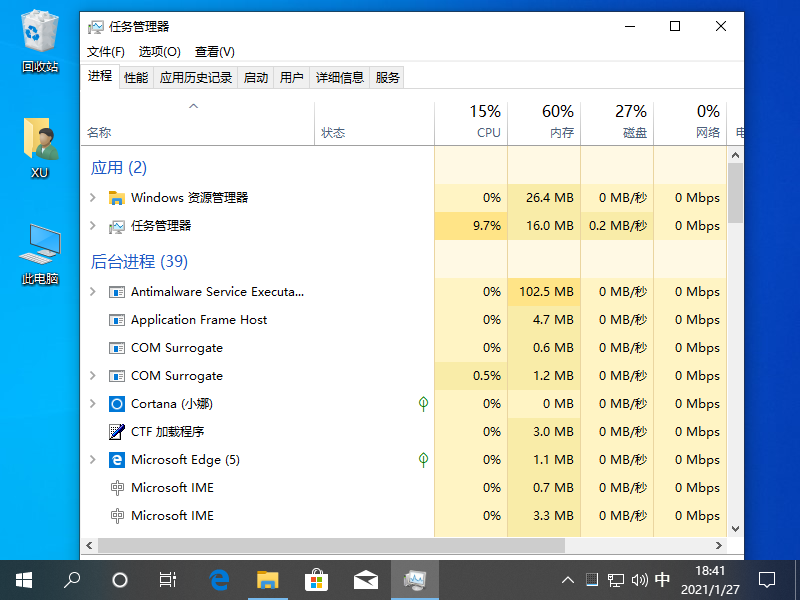
Task: Switch to the 服务 tab
Action: click(387, 78)
